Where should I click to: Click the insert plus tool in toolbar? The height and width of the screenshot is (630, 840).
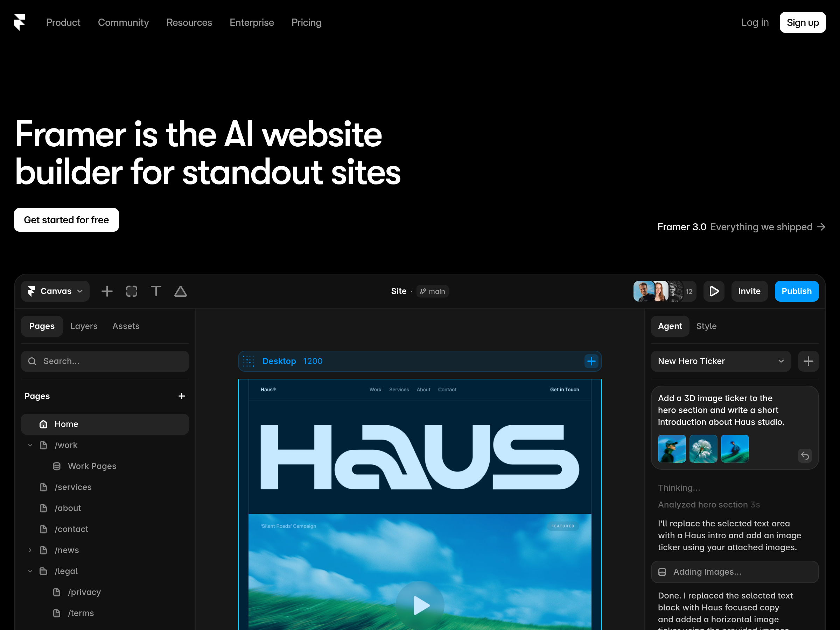click(x=107, y=291)
